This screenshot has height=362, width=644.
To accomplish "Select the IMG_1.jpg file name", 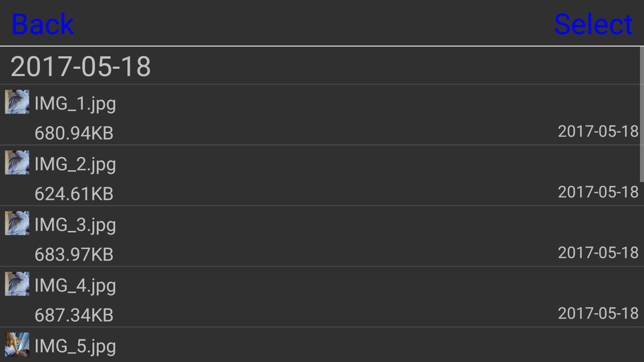I will (x=75, y=104).
